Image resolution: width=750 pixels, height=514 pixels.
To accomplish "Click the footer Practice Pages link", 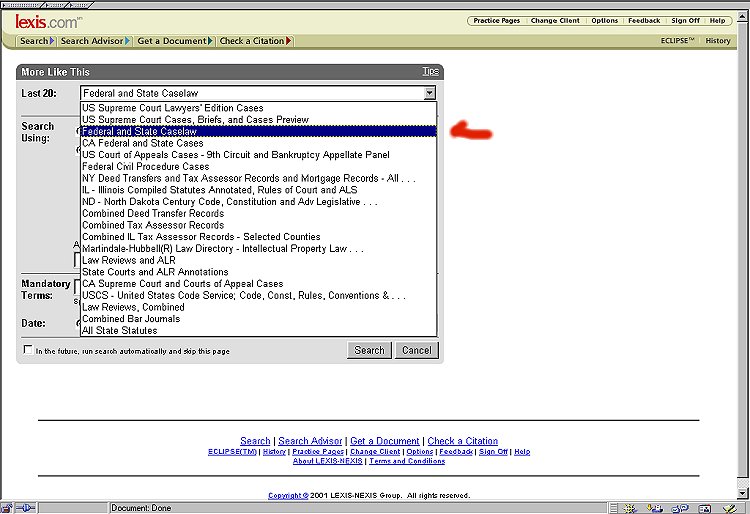I will pyautogui.click(x=318, y=451).
